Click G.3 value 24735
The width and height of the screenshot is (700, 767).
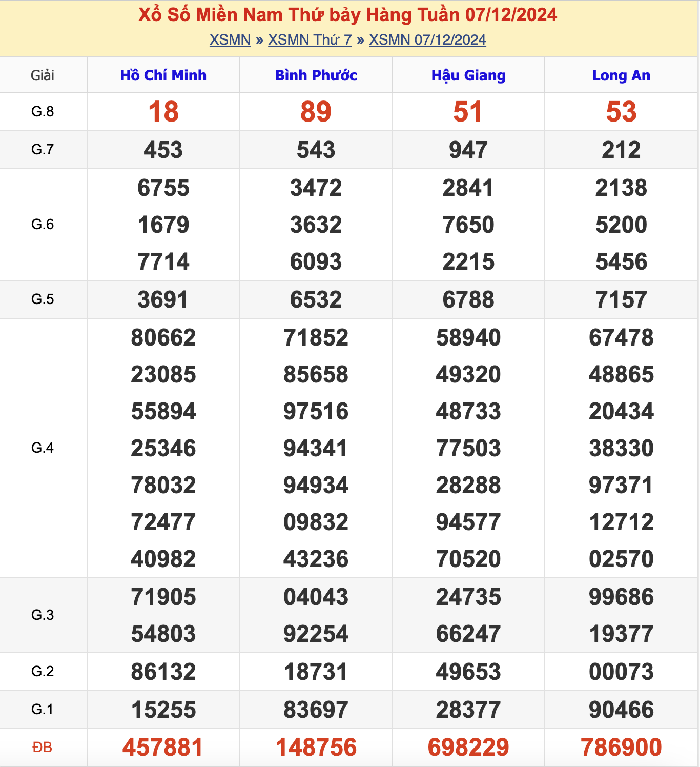click(468, 597)
